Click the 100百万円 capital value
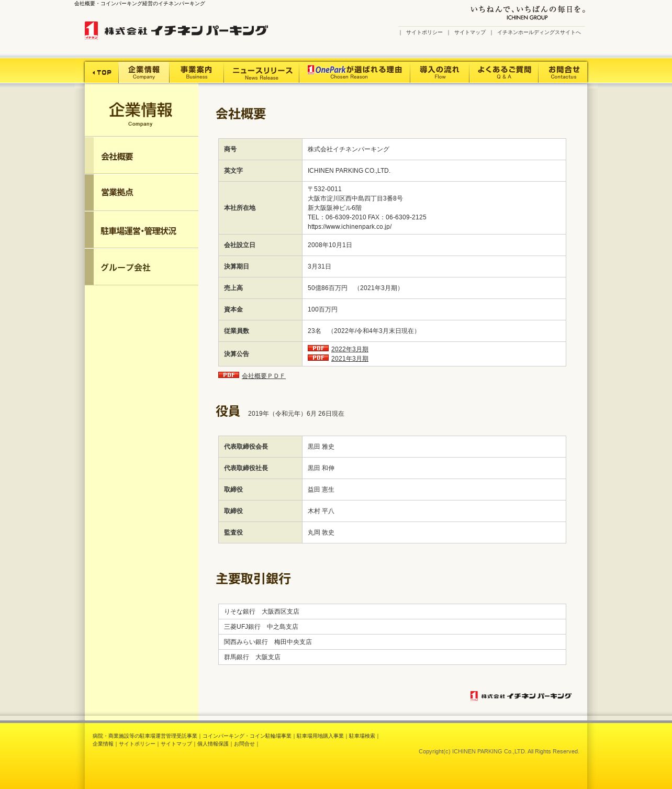This screenshot has width=672, height=789. [x=322, y=309]
